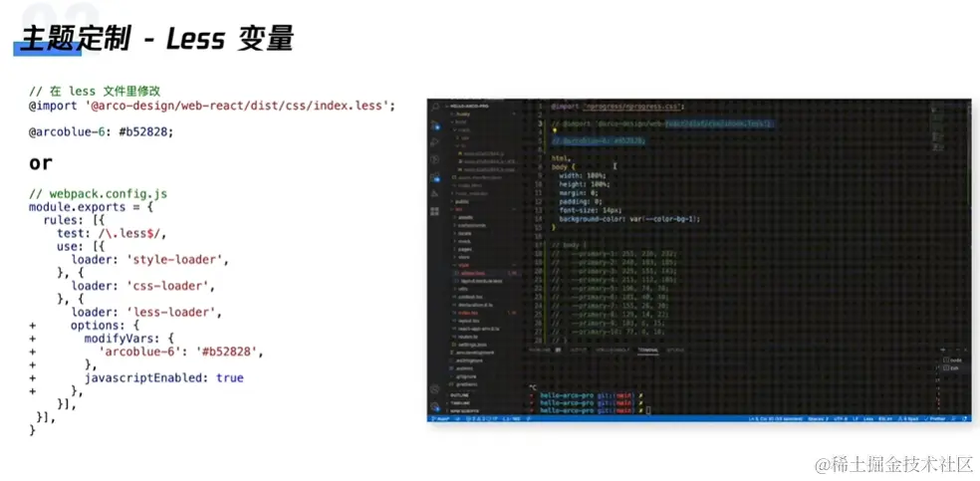
Task: Open layout.module.less in Explorer
Action: coord(481,281)
